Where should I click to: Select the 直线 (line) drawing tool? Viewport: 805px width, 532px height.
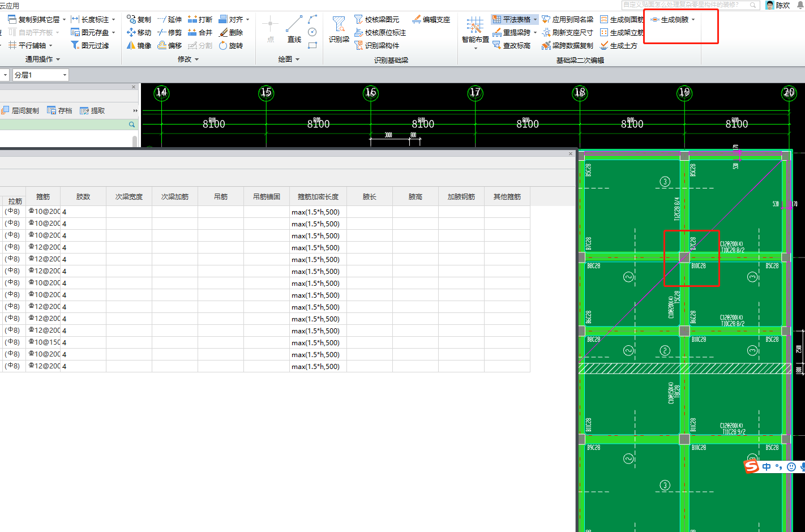point(294,29)
